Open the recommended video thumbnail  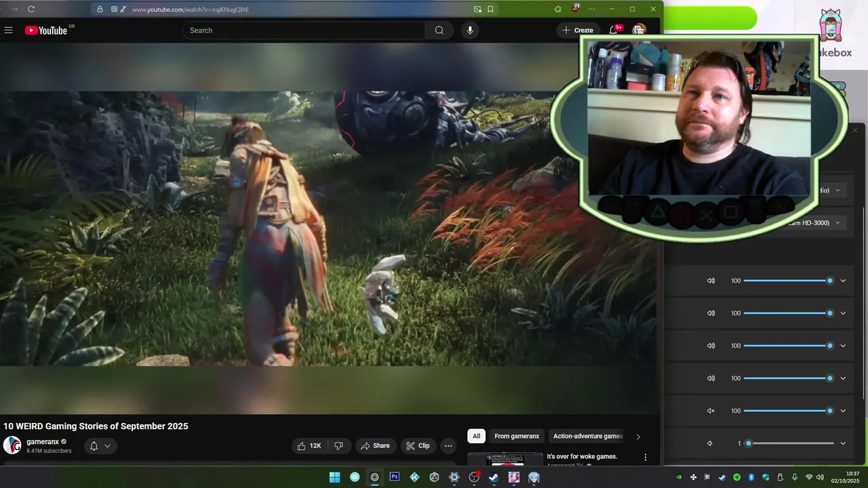(505, 459)
